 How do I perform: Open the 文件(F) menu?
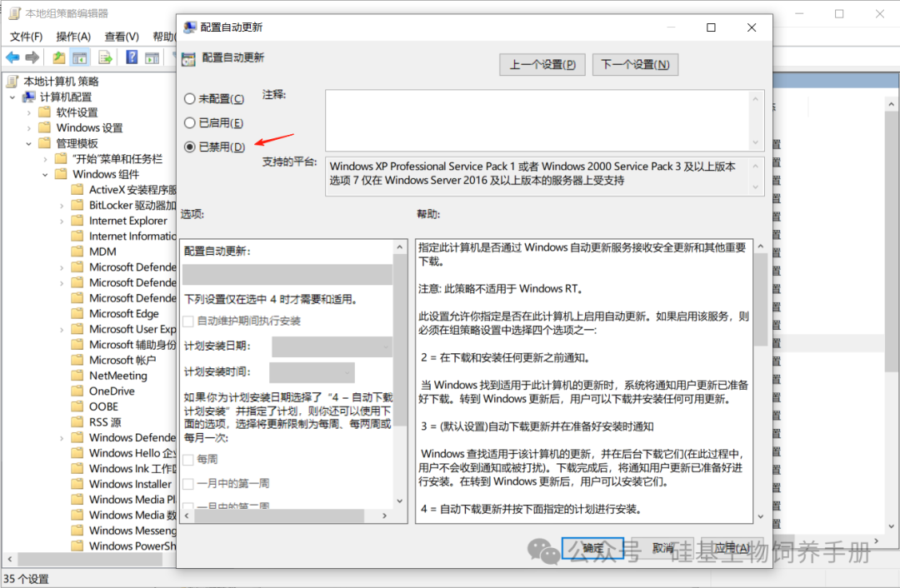(x=26, y=37)
